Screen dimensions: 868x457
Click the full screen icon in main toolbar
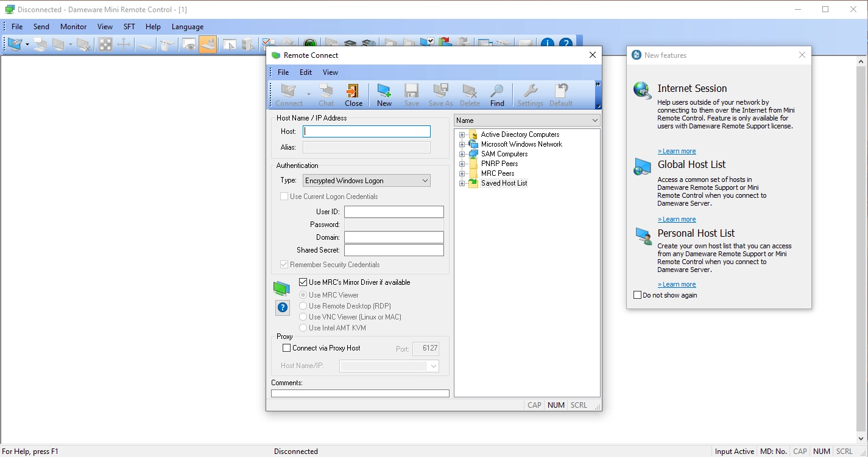click(105, 44)
